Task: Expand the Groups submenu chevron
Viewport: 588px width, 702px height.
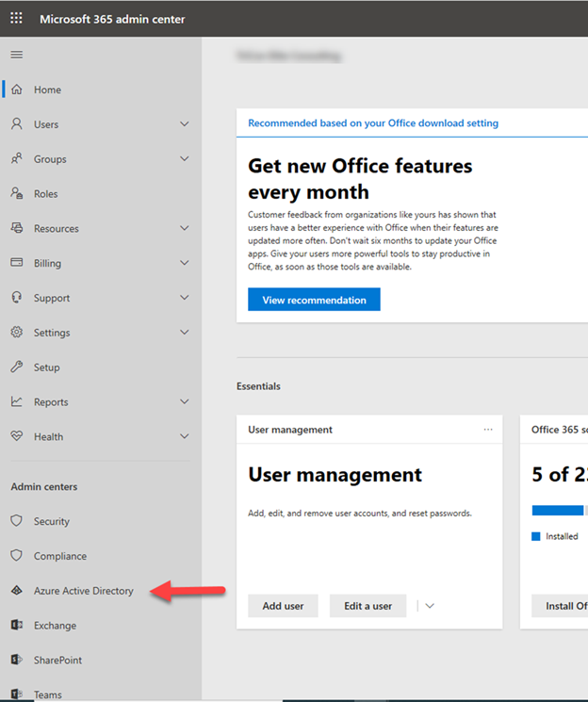Action: tap(184, 158)
